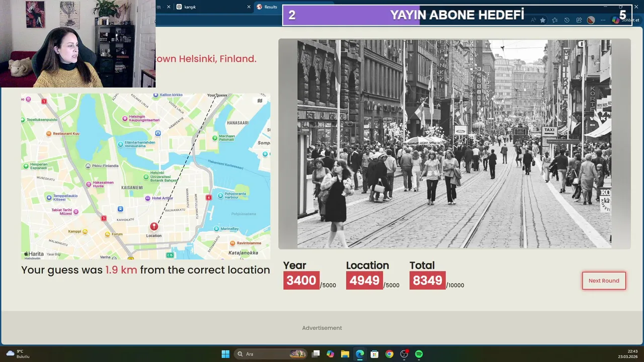Image resolution: width=644 pixels, height=362 pixels.
Task: Select the Pohjoisranta Harbour marker
Action: click(x=220, y=195)
